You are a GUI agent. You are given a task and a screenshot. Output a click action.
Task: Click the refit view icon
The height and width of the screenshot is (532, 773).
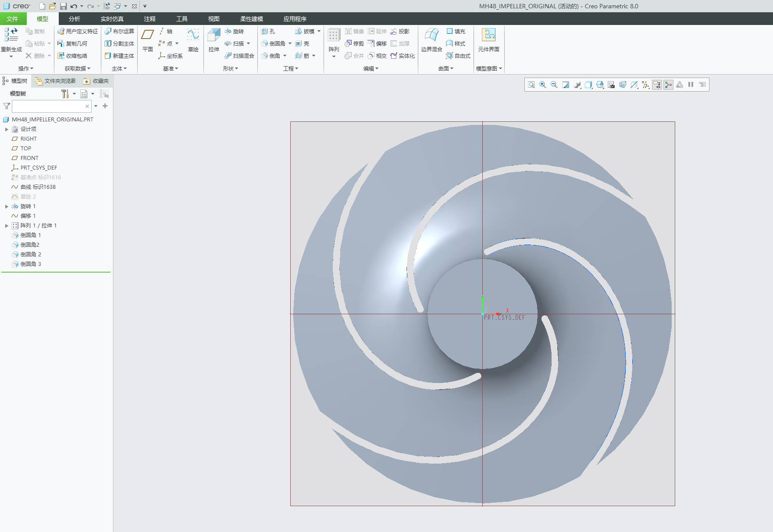coord(531,85)
